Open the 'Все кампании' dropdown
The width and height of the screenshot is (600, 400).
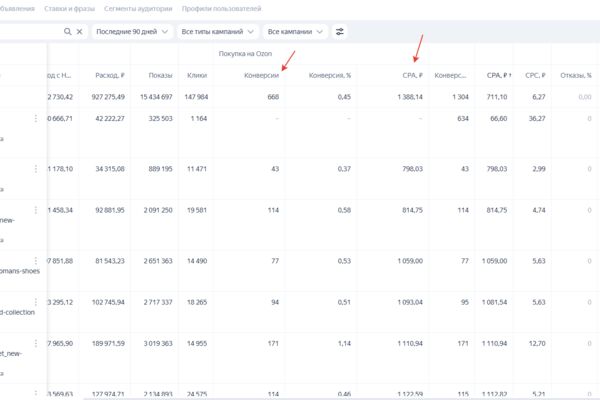coord(295,31)
